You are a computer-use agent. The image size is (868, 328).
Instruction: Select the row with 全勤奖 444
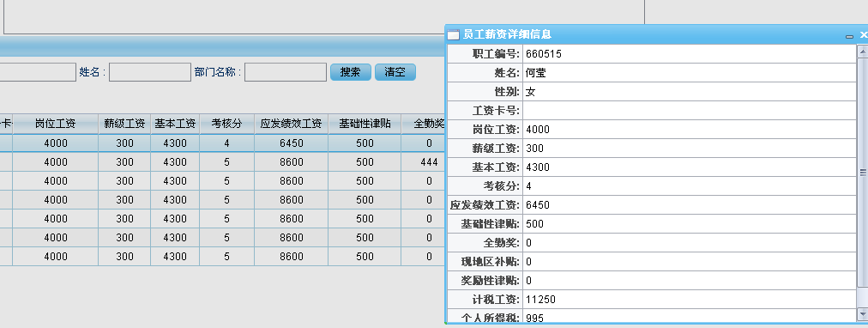(221, 162)
